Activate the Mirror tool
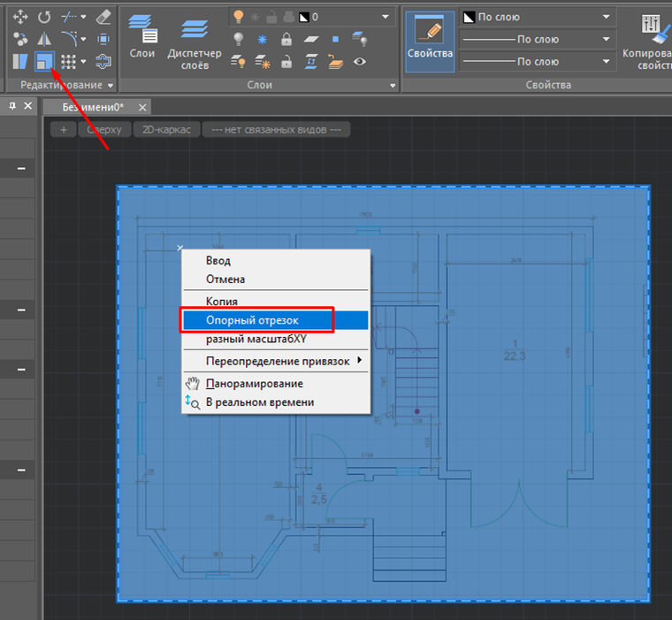Image resolution: width=672 pixels, height=620 pixels. [x=43, y=39]
